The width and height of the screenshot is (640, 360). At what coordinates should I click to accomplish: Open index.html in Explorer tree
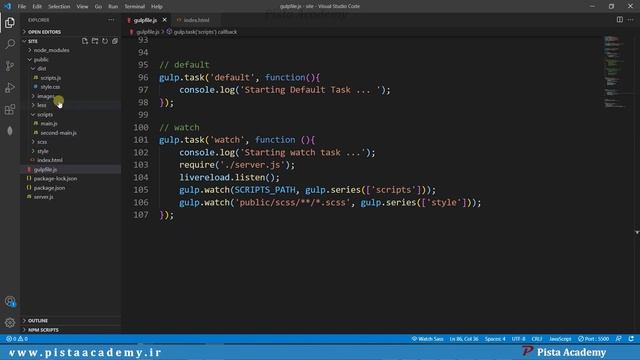(71, 160)
